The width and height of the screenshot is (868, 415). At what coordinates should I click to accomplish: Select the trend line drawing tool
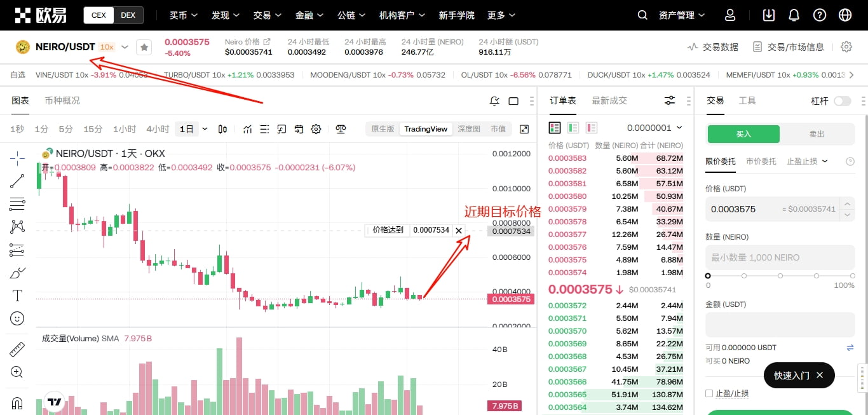click(17, 181)
